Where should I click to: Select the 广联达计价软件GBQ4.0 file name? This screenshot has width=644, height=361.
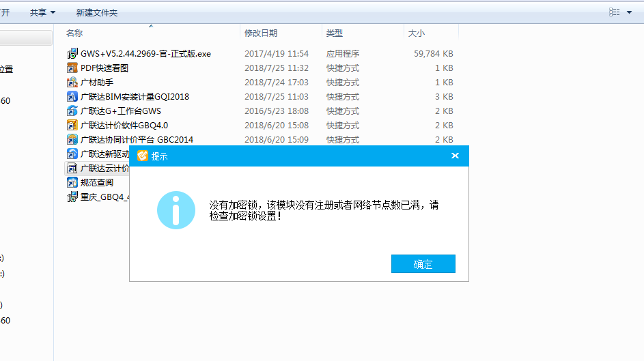tap(124, 125)
